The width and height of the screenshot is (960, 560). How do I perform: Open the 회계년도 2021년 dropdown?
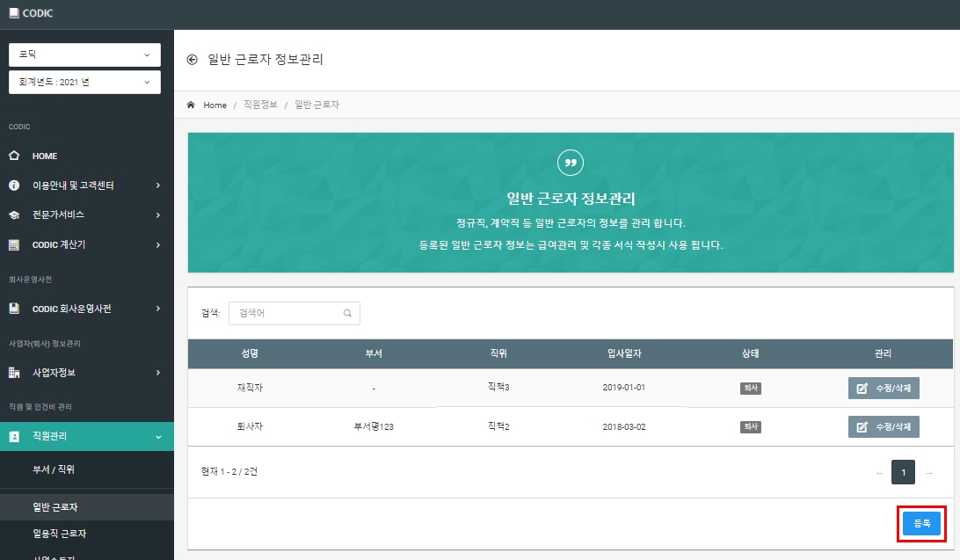tap(84, 82)
